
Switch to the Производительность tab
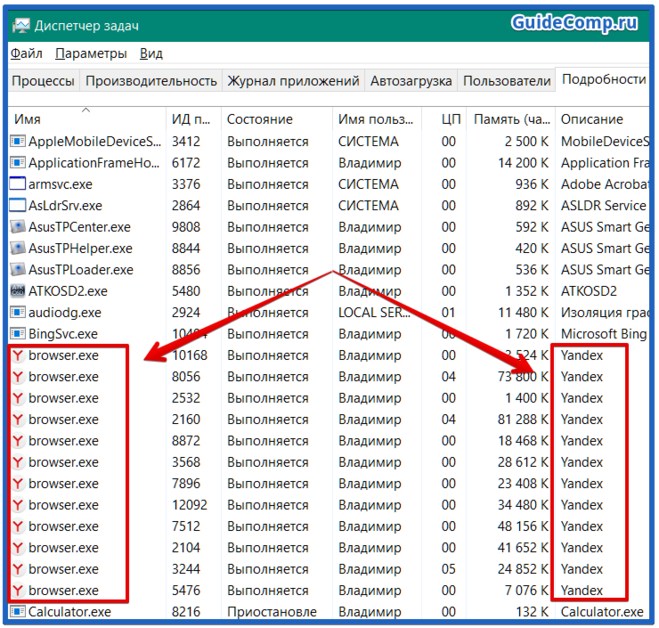[151, 81]
